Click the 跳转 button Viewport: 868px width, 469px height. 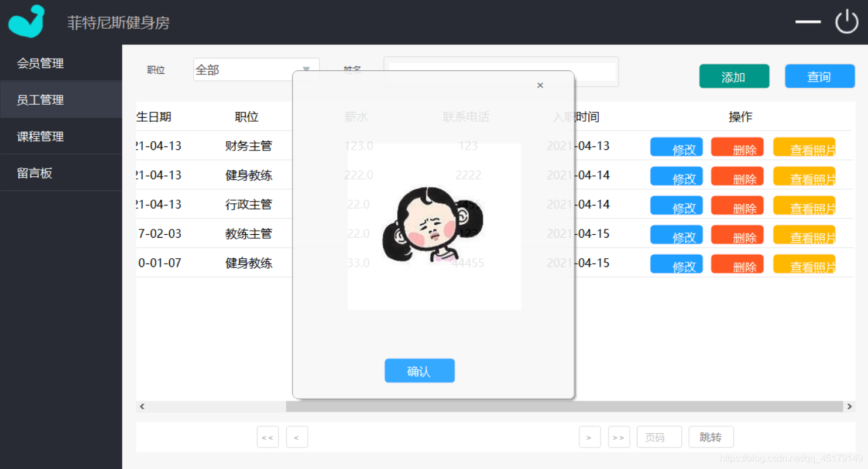[711, 437]
